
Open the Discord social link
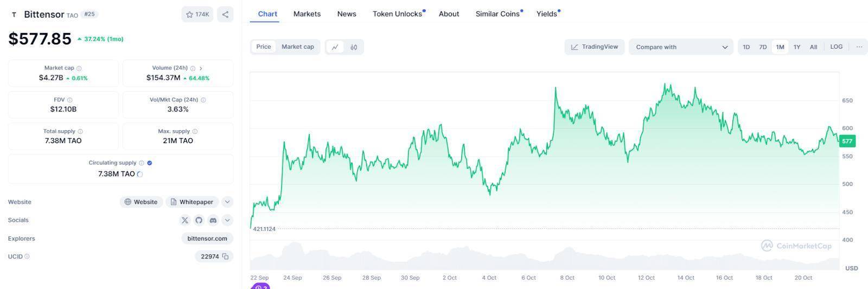213,220
